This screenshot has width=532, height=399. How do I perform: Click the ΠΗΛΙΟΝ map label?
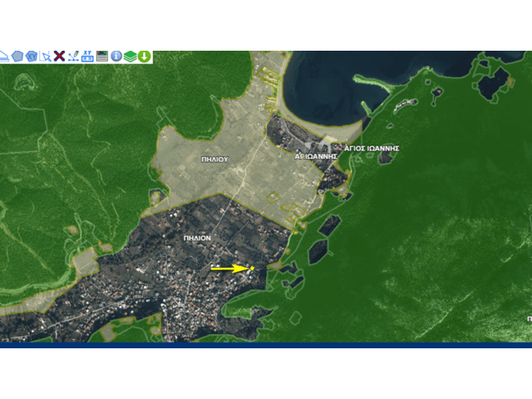[197, 238]
